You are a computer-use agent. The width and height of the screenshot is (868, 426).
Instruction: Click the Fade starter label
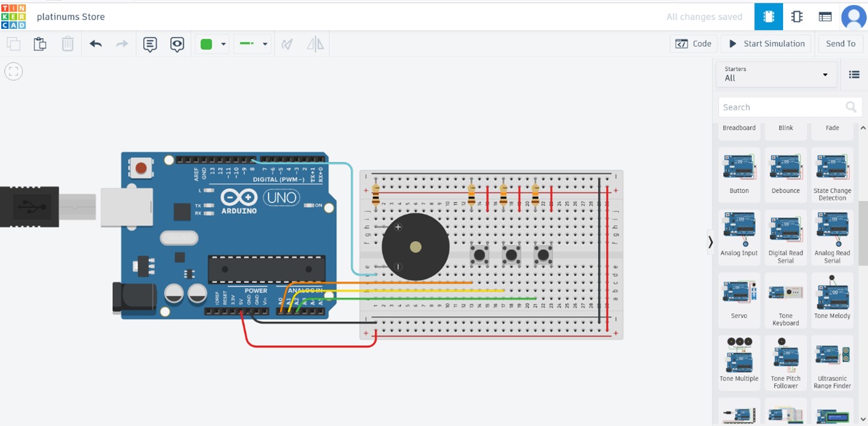pyautogui.click(x=832, y=128)
